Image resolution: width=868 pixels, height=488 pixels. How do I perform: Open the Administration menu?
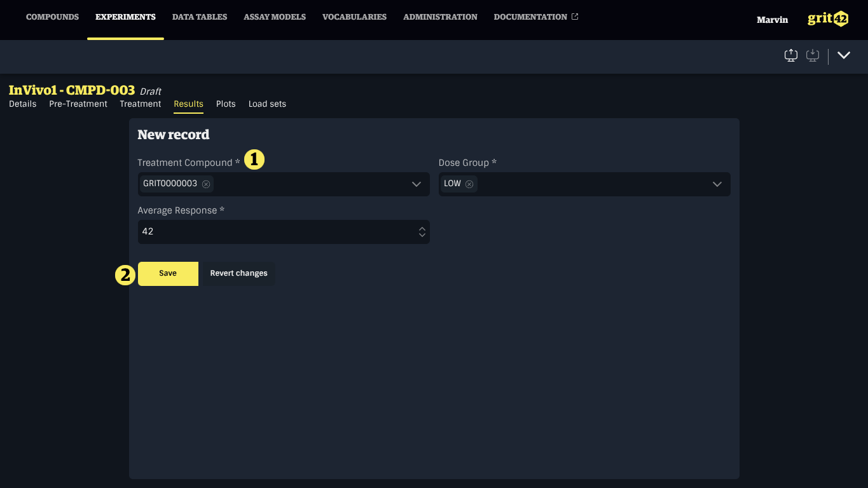(x=440, y=17)
